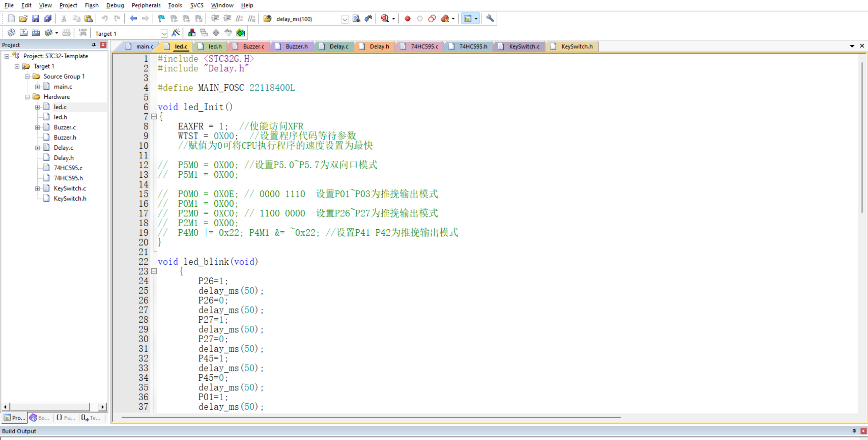Translate the current file icon
Screen dimensions: 868x440
(11, 33)
